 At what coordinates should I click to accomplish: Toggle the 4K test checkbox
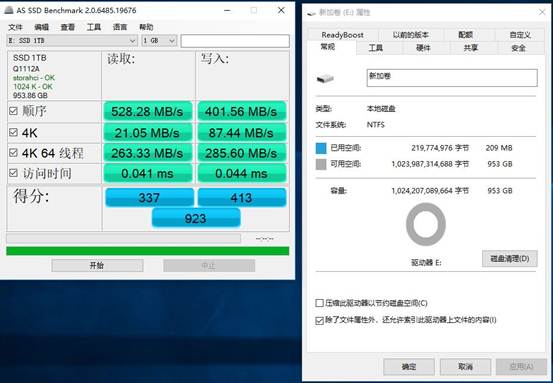(x=13, y=132)
